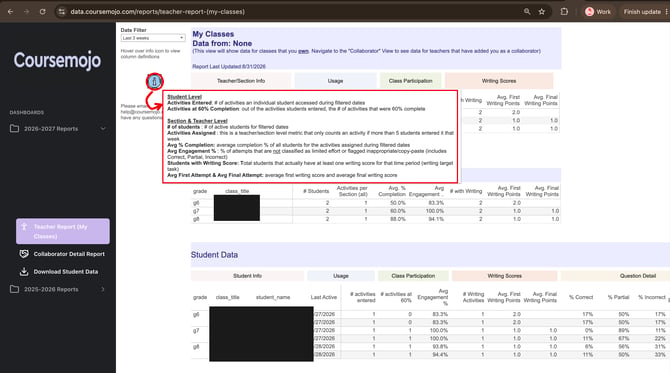Click the address bar URL
The height and width of the screenshot is (373, 670).
[x=158, y=12]
